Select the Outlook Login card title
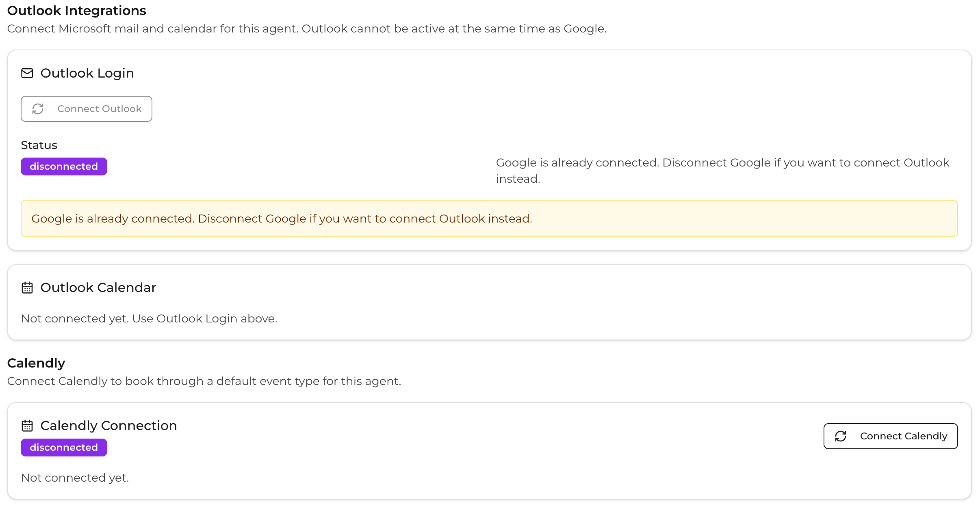 87,73
